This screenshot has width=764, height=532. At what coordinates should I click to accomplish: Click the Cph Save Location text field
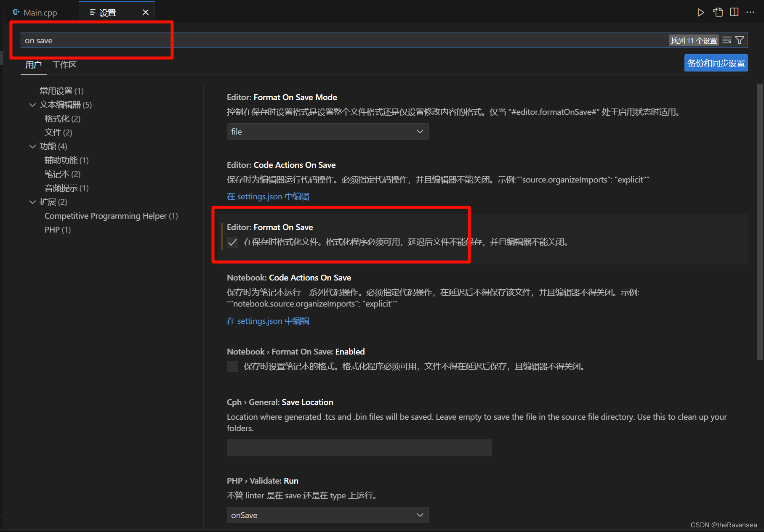[359, 448]
